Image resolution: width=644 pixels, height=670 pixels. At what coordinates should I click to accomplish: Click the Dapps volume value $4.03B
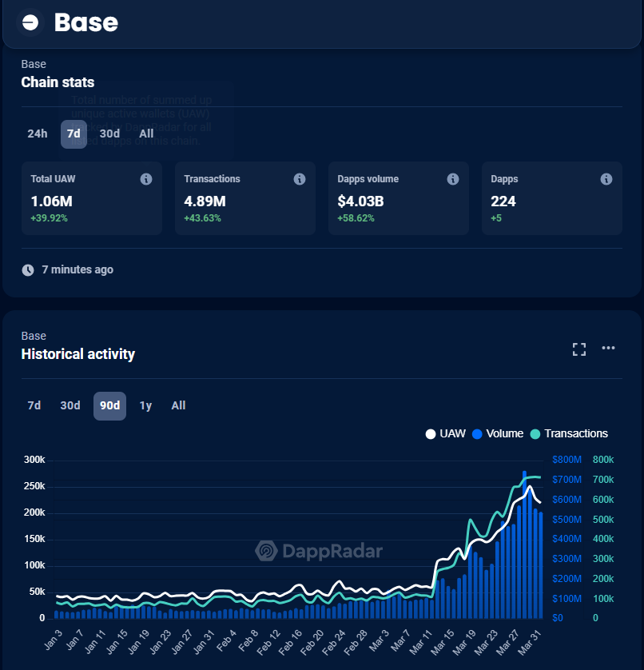361,201
